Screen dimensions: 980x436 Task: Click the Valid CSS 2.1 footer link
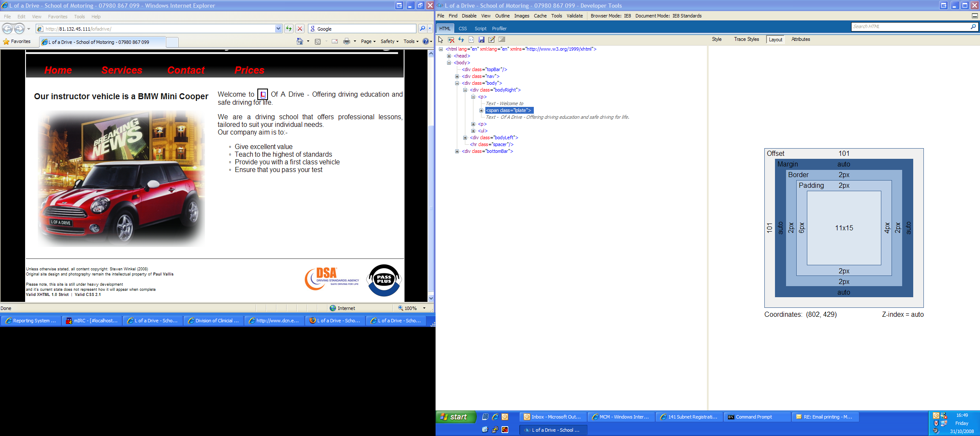[x=88, y=295]
